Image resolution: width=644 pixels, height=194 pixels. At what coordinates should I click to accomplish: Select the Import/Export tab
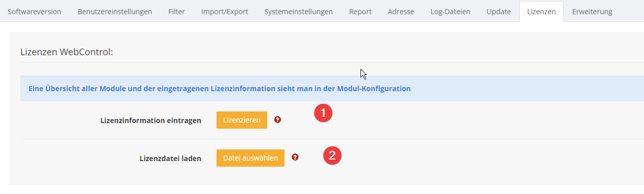pyautogui.click(x=225, y=11)
